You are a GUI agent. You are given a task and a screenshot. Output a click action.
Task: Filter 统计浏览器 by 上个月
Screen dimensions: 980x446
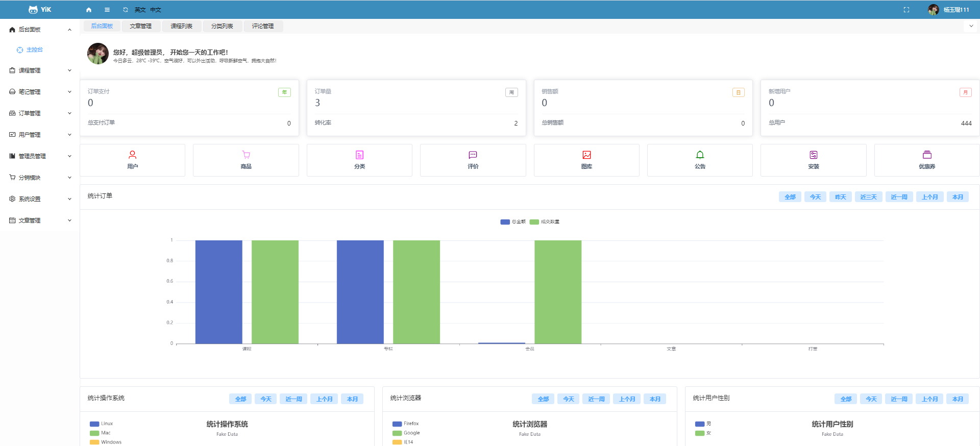627,399
